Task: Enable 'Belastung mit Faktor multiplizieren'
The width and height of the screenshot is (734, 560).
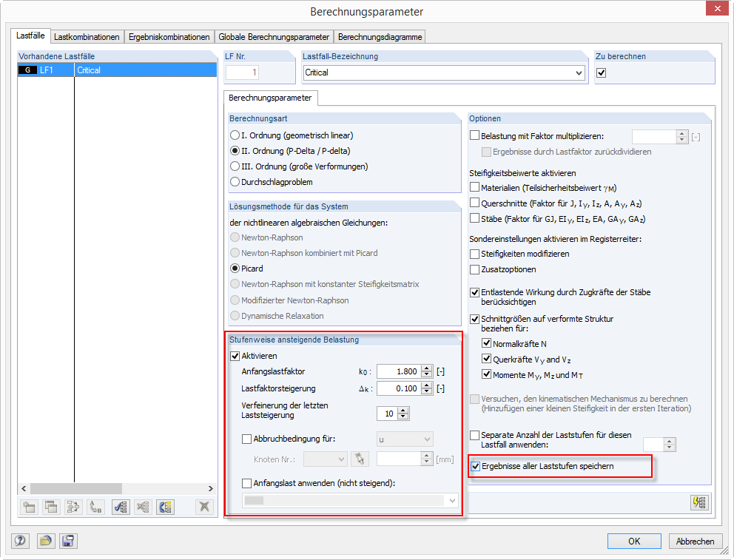Action: click(x=475, y=134)
